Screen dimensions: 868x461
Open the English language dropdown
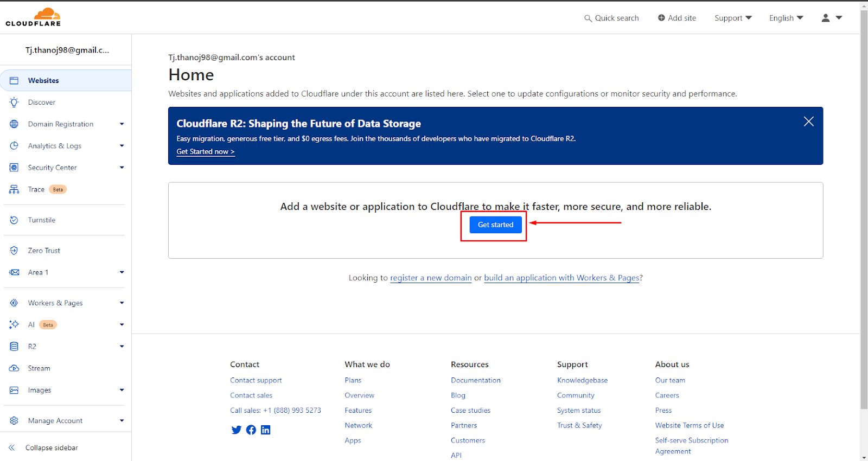click(786, 18)
